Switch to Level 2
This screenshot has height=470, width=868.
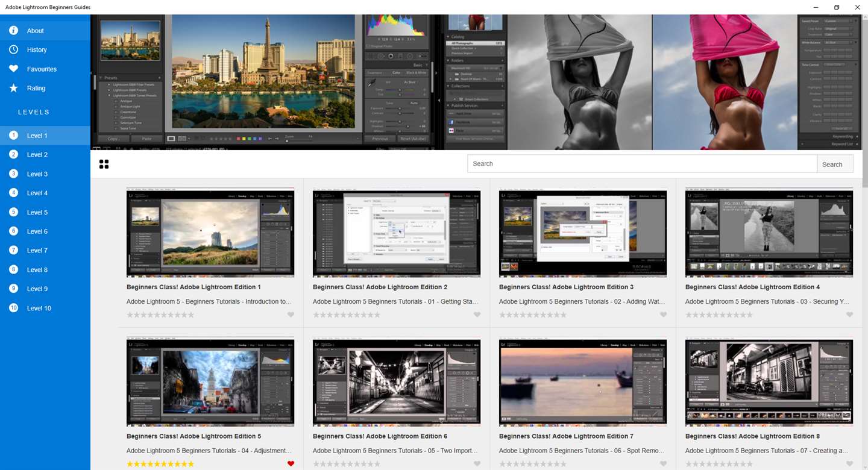pyautogui.click(x=45, y=155)
